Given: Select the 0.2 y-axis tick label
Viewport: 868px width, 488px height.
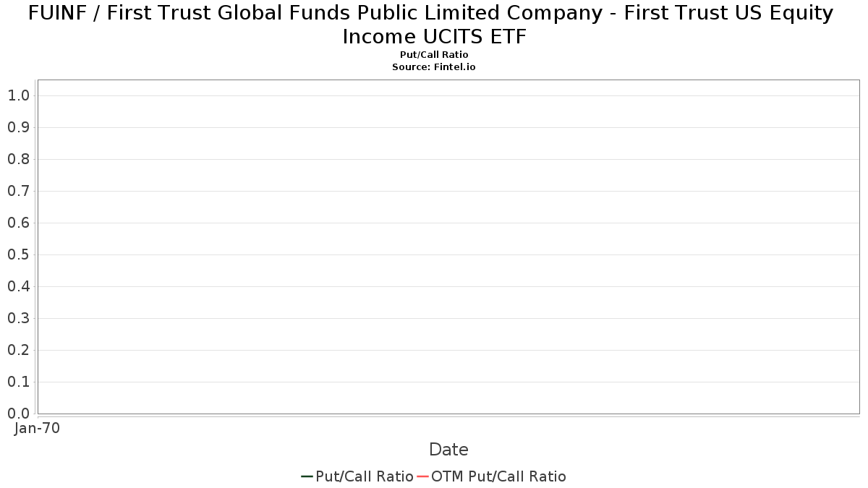Looking at the screenshot, I should click(18, 350).
